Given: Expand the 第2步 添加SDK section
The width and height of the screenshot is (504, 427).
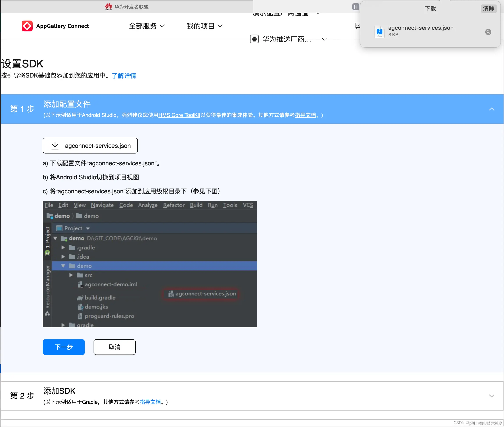Looking at the screenshot, I should click(x=492, y=396).
